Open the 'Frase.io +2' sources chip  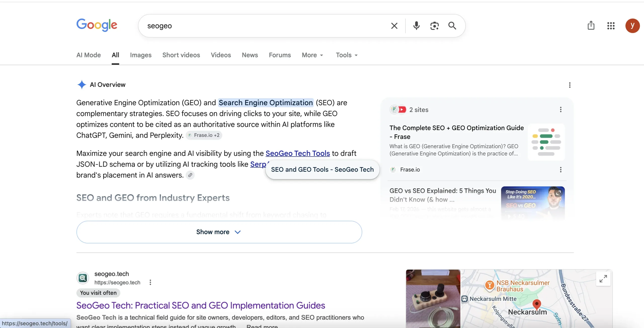pyautogui.click(x=204, y=135)
